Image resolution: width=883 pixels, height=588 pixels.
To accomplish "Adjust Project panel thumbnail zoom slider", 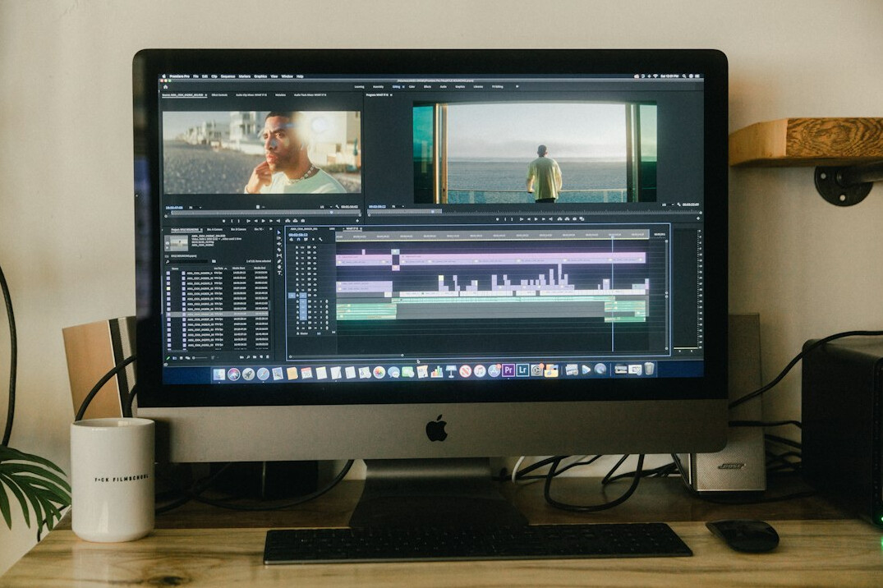I will click(200, 357).
